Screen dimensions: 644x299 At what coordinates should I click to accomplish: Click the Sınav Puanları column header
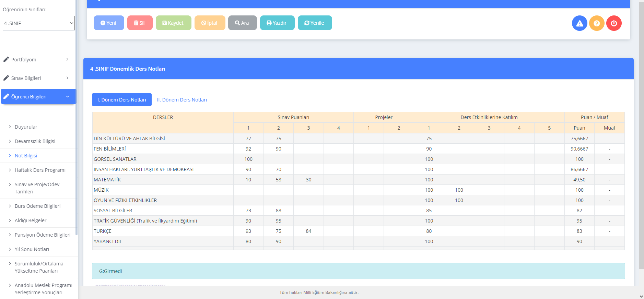(293, 117)
